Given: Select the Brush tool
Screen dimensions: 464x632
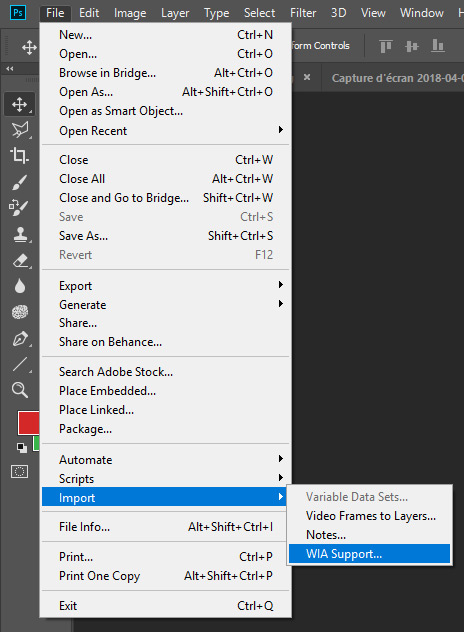Looking at the screenshot, I should pos(19,182).
